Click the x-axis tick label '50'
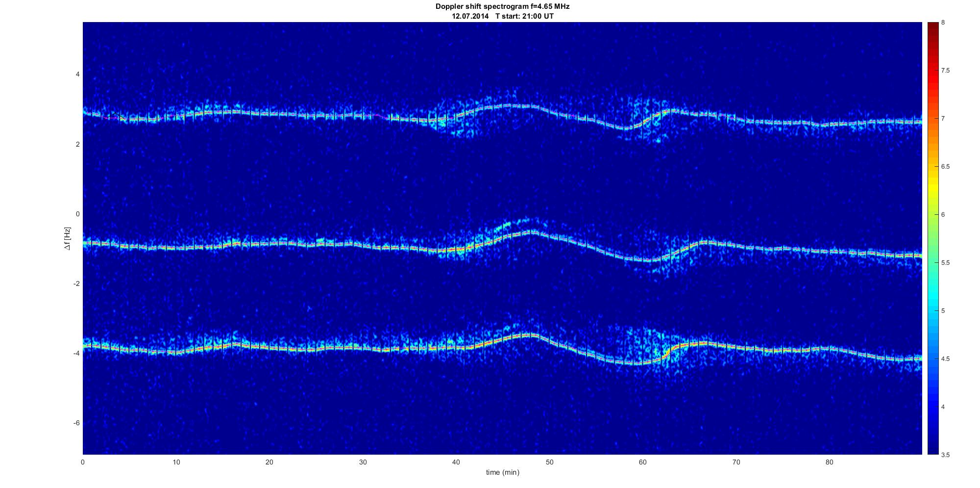The width and height of the screenshot is (980, 488). click(549, 462)
